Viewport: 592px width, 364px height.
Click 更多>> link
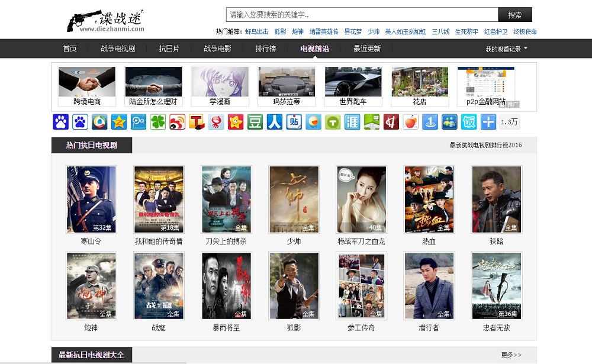click(511, 355)
